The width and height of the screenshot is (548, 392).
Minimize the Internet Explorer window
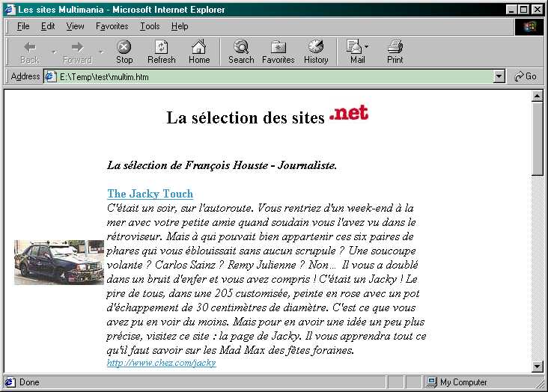tap(511, 10)
